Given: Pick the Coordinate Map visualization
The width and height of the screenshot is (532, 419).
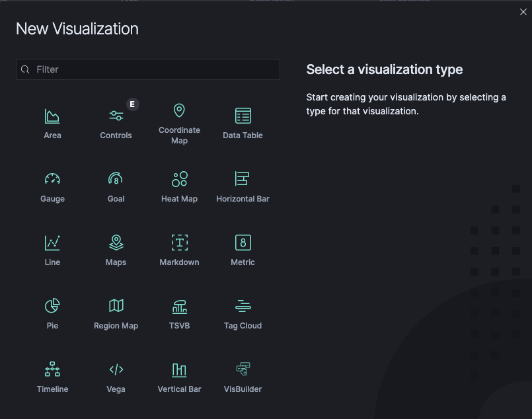Looking at the screenshot, I should pos(179,123).
